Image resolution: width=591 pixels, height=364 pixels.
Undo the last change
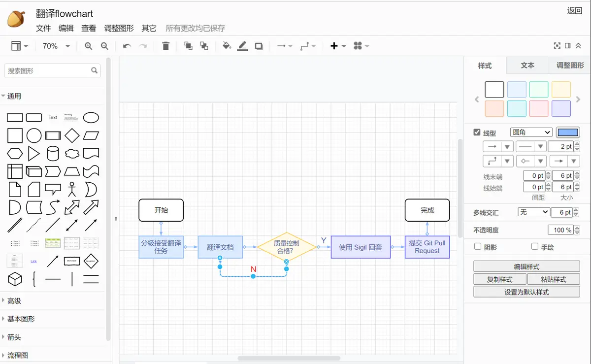[127, 46]
